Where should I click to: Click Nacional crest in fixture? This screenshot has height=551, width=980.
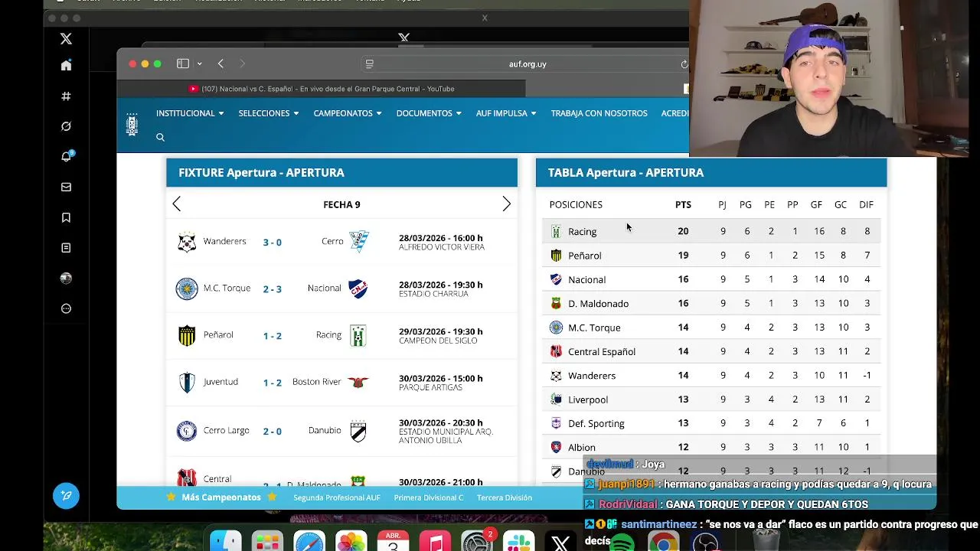[358, 289]
